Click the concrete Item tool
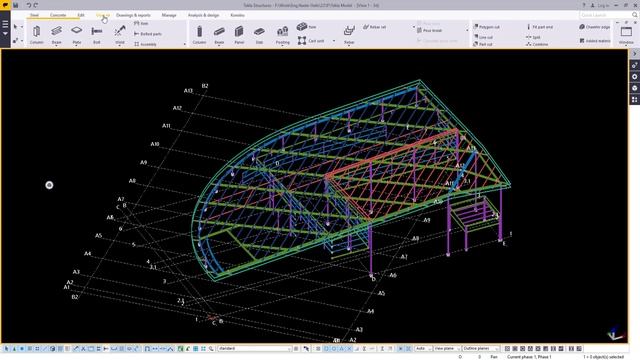The width and height of the screenshot is (640, 360). click(307, 27)
